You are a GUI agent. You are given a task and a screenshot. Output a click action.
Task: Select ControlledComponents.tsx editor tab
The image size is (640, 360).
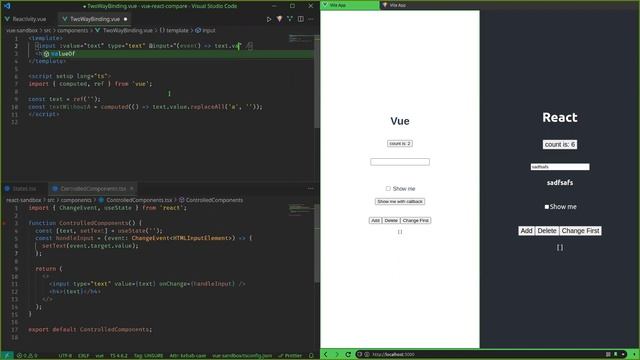coord(93,189)
